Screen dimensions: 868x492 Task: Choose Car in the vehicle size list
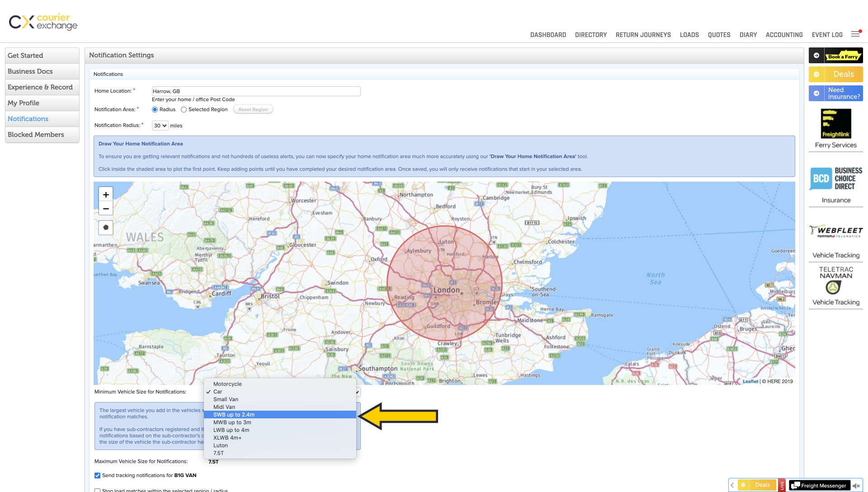(x=280, y=392)
